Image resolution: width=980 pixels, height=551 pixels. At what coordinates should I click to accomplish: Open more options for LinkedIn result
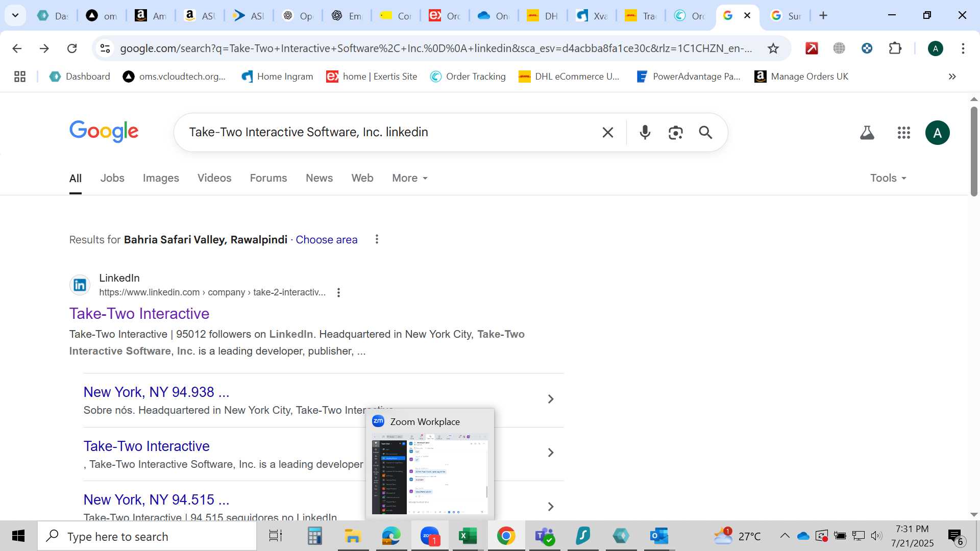coord(338,292)
